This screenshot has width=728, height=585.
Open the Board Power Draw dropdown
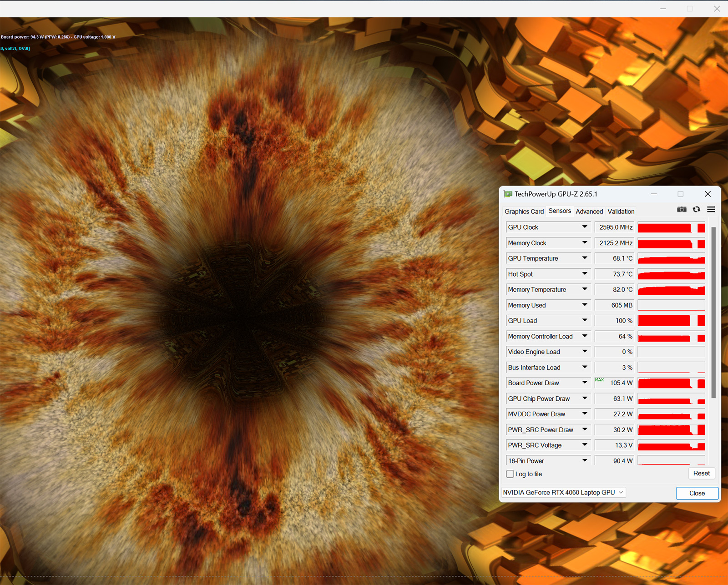585,383
